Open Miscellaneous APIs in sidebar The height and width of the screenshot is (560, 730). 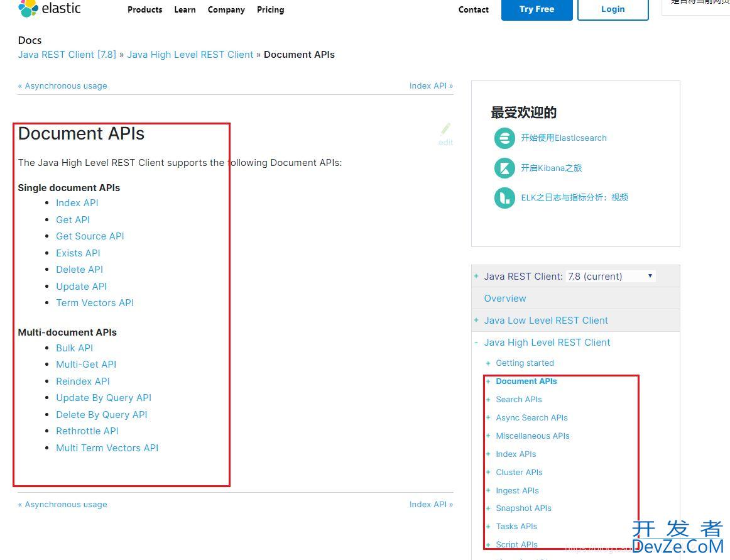[x=533, y=436]
